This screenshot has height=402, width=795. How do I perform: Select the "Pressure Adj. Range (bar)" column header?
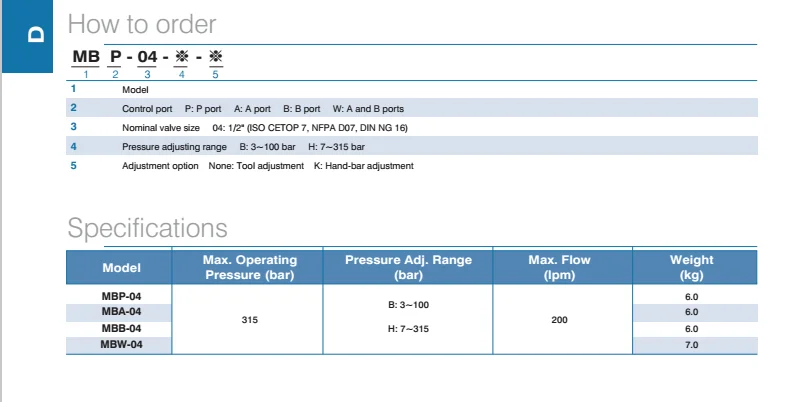click(408, 266)
